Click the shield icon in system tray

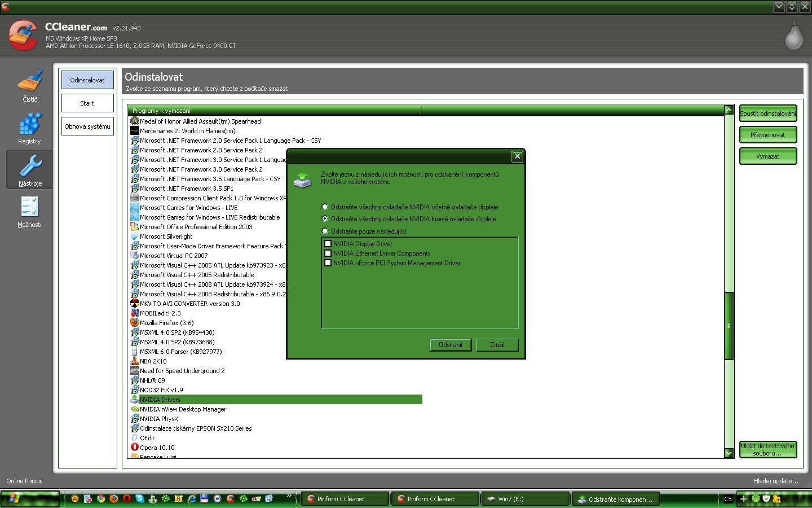point(766,499)
